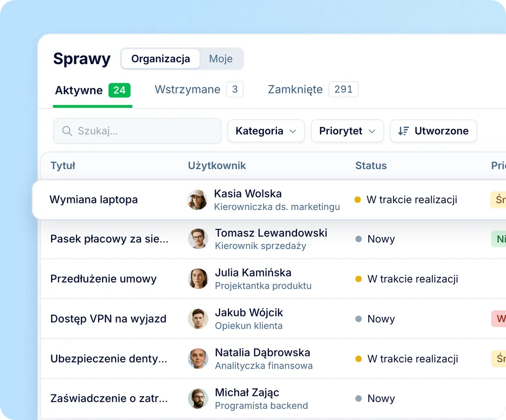Switch to Moje view
506x420 pixels.
pyautogui.click(x=221, y=59)
